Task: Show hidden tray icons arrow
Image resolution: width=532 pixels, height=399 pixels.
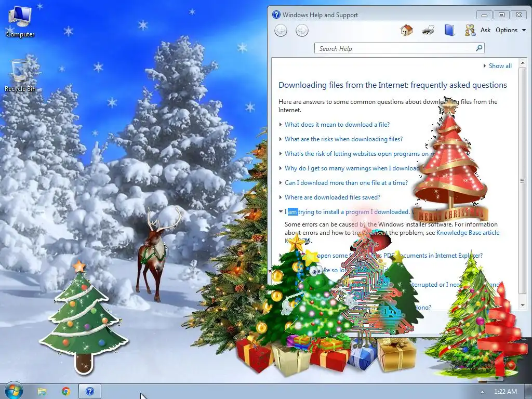Action: (x=483, y=392)
